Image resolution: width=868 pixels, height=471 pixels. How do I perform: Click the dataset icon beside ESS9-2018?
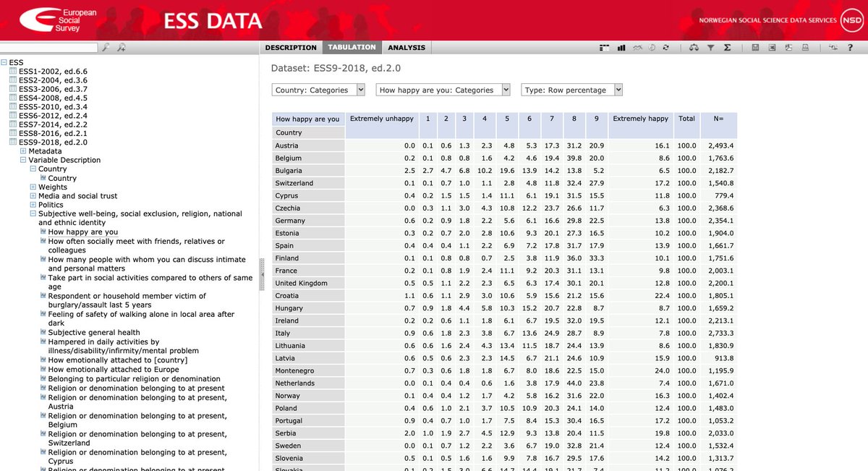[13, 142]
